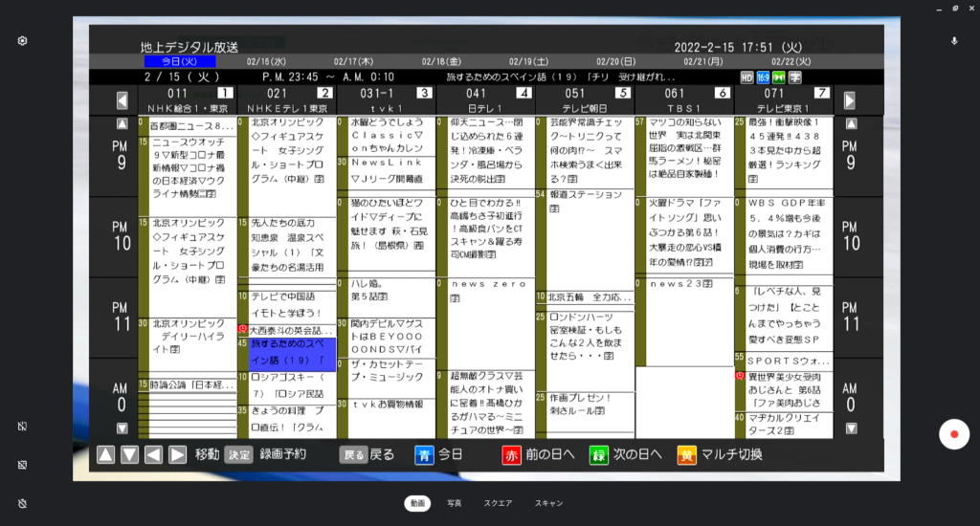Click the left arrow key icon in footer
Image resolution: width=980 pixels, height=526 pixels.
click(154, 455)
